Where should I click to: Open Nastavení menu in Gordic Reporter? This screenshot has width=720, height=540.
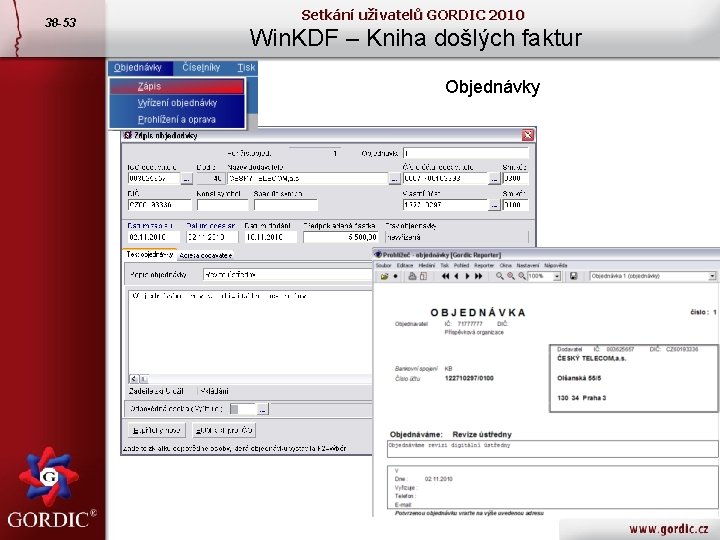(x=528, y=265)
